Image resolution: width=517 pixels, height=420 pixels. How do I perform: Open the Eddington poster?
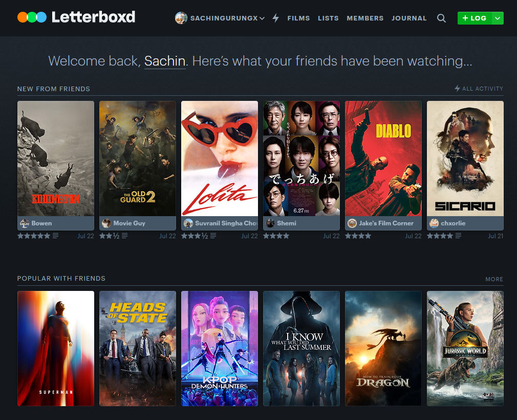[x=56, y=158]
